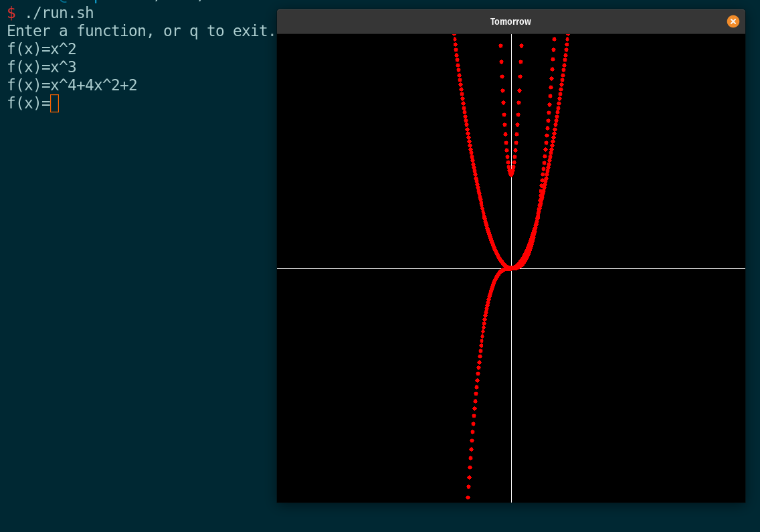Select the f(x)=x^2 history line
The height and width of the screenshot is (532, 760).
(41, 49)
